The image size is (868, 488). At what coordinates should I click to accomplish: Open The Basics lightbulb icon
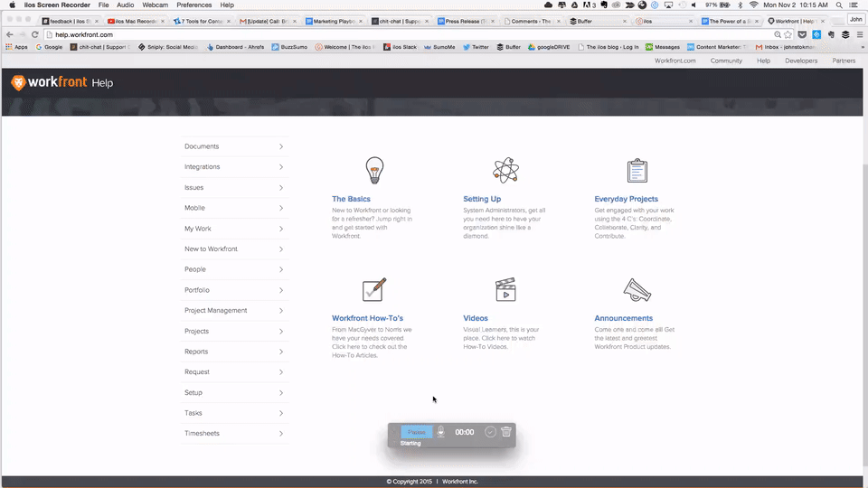click(x=374, y=171)
